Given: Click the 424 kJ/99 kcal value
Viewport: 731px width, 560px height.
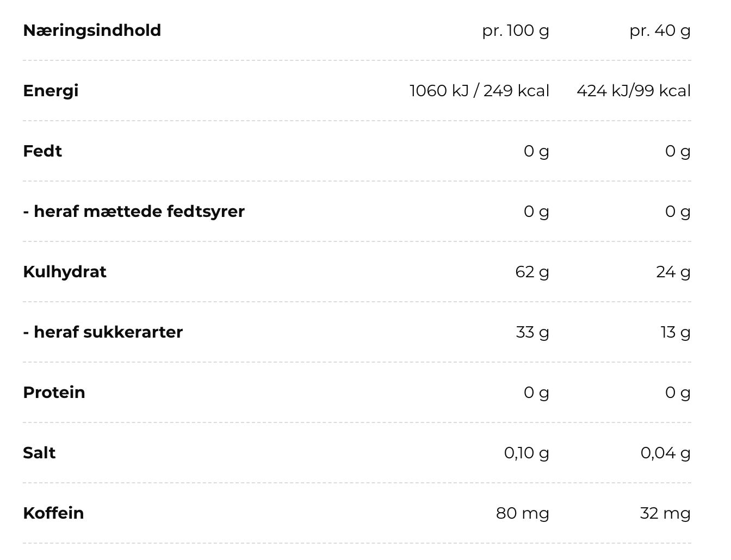Looking at the screenshot, I should pos(634,91).
